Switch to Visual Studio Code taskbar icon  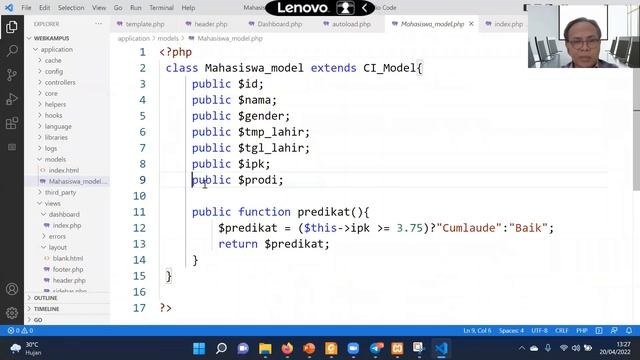tap(441, 348)
